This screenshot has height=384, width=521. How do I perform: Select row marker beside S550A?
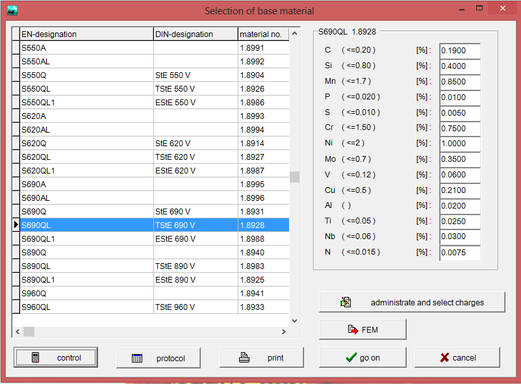pyautogui.click(x=16, y=48)
